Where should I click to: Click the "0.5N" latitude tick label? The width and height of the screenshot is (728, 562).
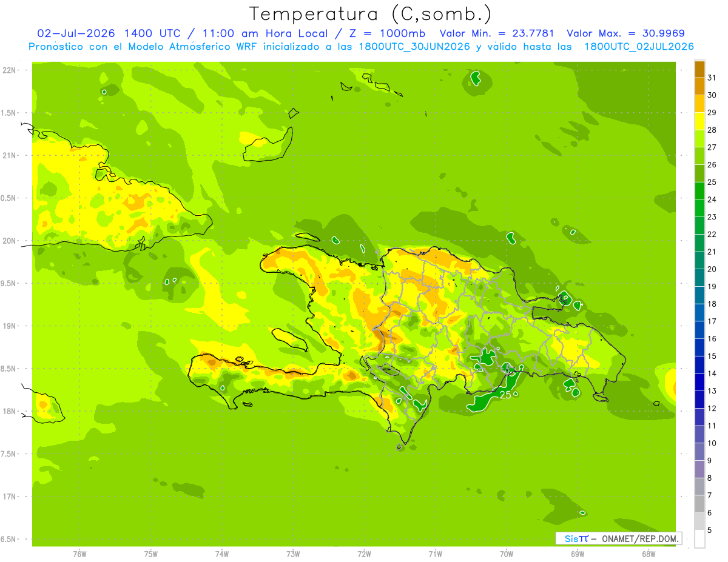[x=10, y=198]
